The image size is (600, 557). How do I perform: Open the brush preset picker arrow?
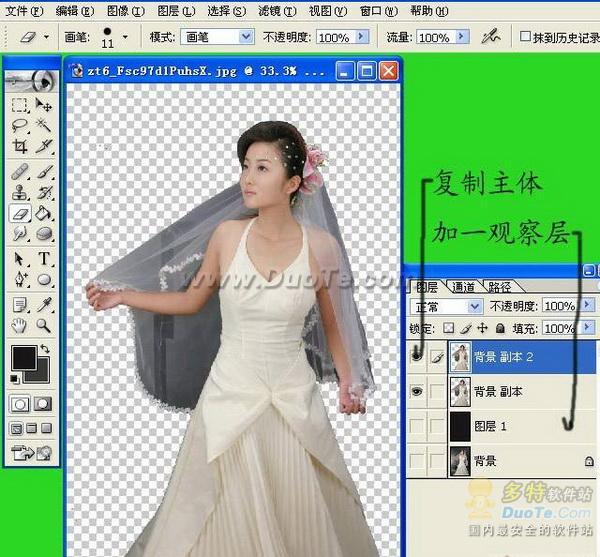[x=125, y=37]
